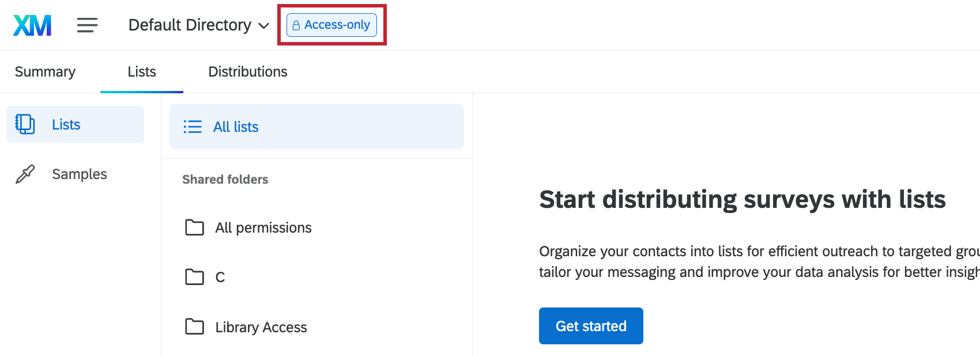Switch to the Distributions tab
980x357 pixels.
tap(247, 71)
